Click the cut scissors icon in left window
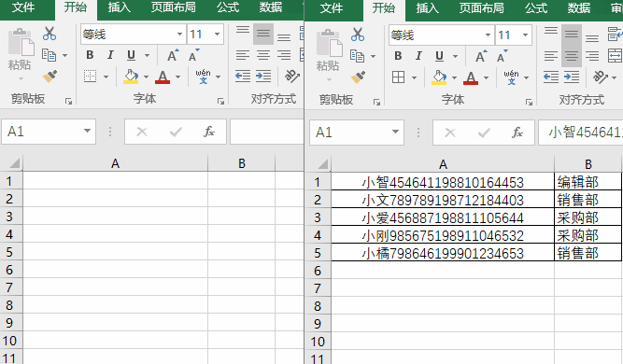Image resolution: width=623 pixels, height=364 pixels. click(x=50, y=34)
